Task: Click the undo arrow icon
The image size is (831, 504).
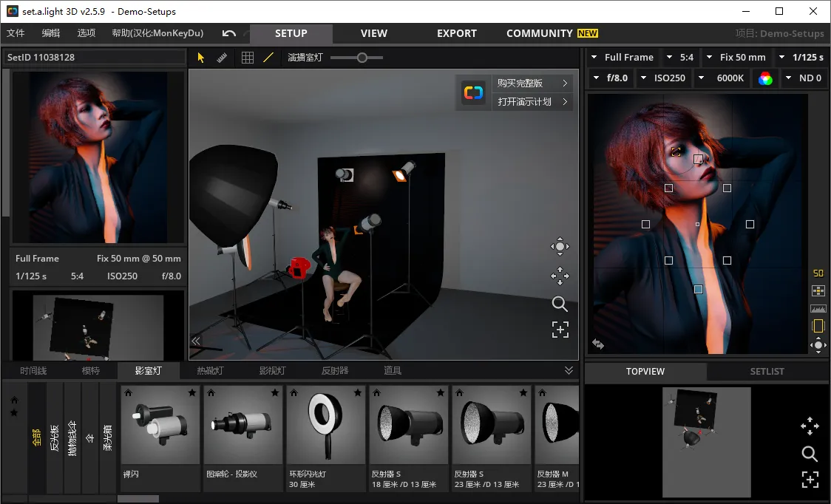Action: [x=229, y=33]
